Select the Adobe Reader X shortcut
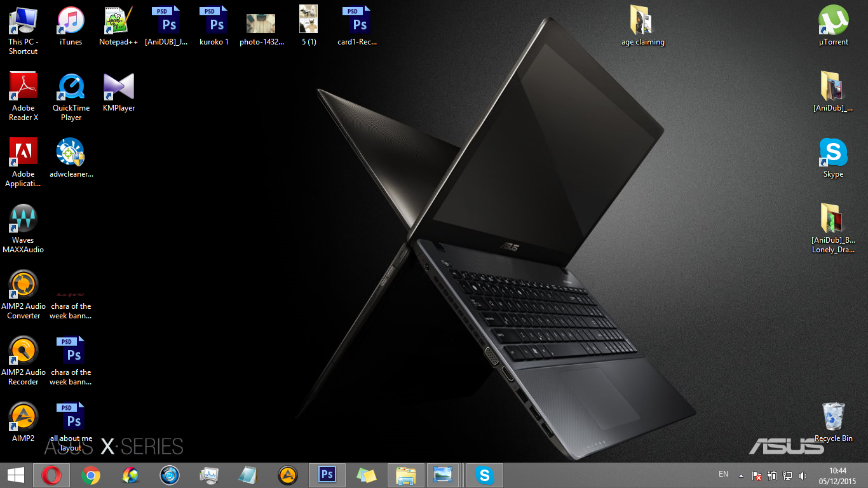 (24, 97)
